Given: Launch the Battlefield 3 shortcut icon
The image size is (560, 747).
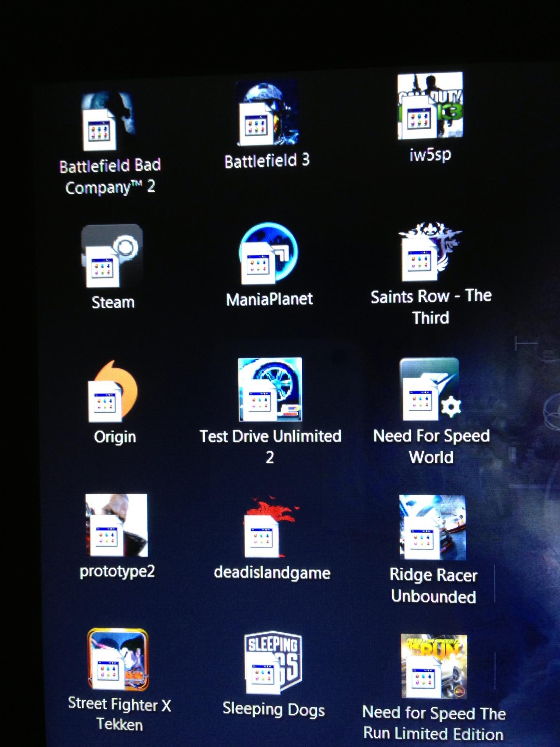Looking at the screenshot, I should pyautogui.click(x=268, y=114).
